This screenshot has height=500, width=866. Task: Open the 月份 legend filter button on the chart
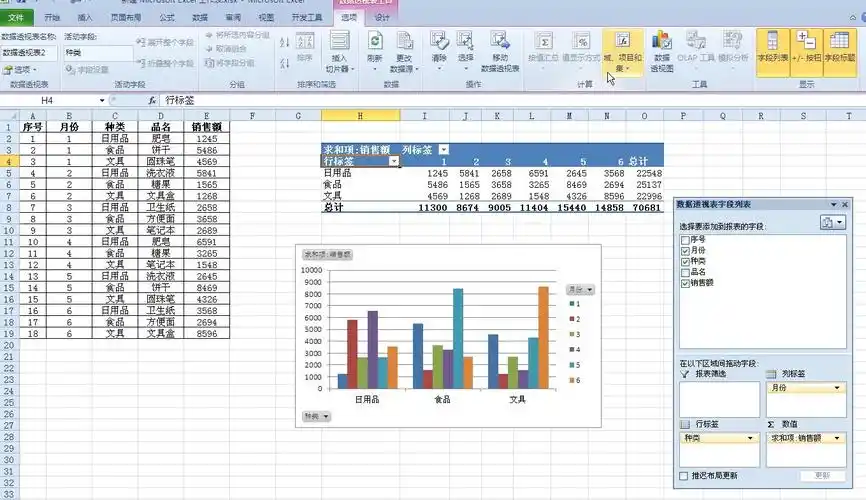[x=580, y=290]
